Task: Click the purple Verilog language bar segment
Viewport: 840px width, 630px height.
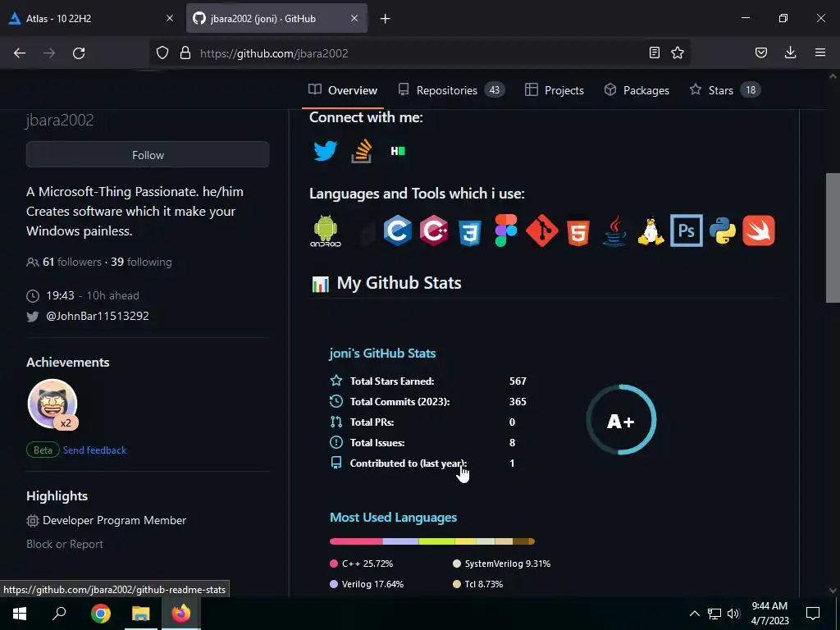Action: 400,541
